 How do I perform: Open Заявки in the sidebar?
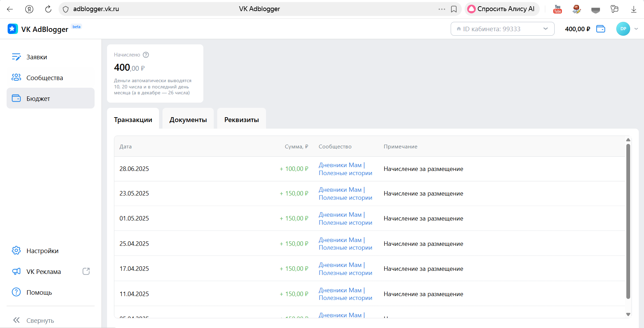tap(37, 57)
